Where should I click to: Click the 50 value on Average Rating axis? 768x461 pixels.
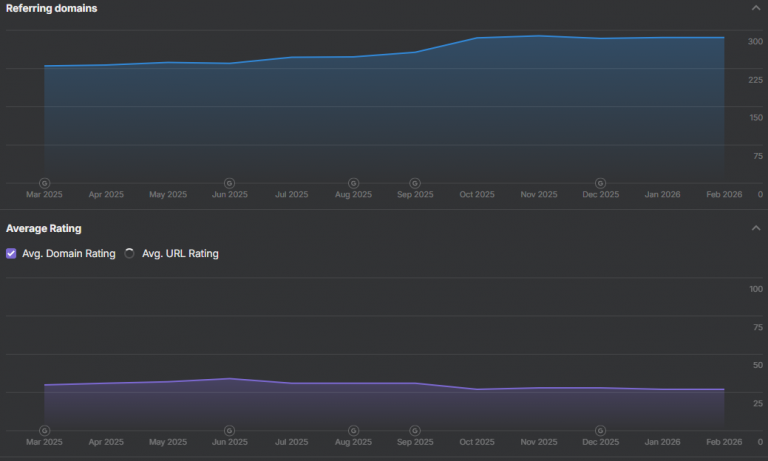pos(758,365)
